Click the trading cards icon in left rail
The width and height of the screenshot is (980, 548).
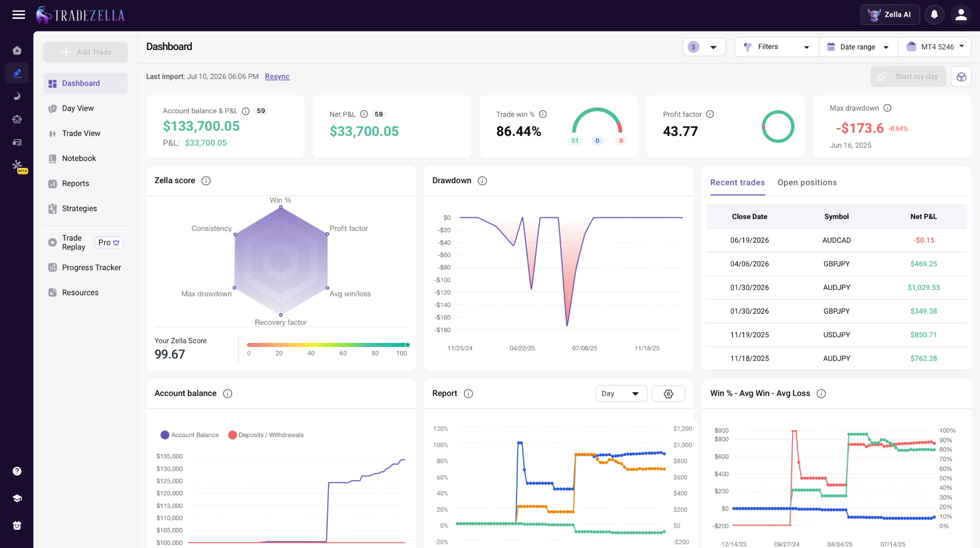pyautogui.click(x=17, y=142)
